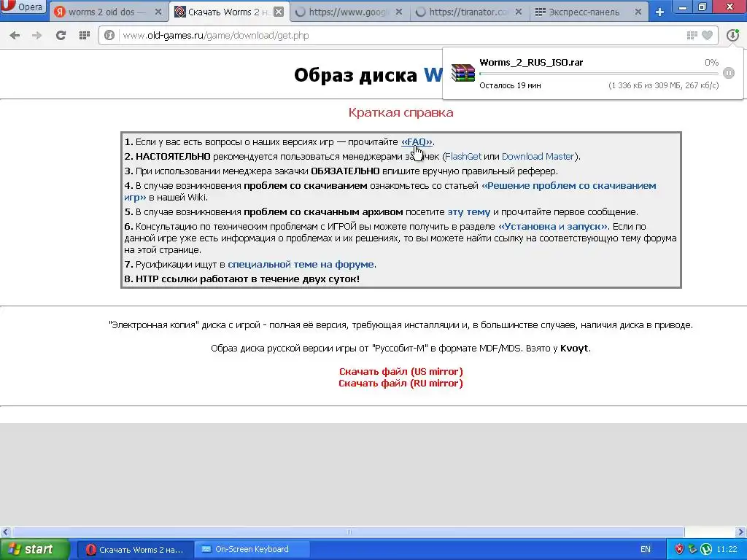Open «Установка и запуск» section link
The height and width of the screenshot is (560, 747).
click(x=553, y=227)
